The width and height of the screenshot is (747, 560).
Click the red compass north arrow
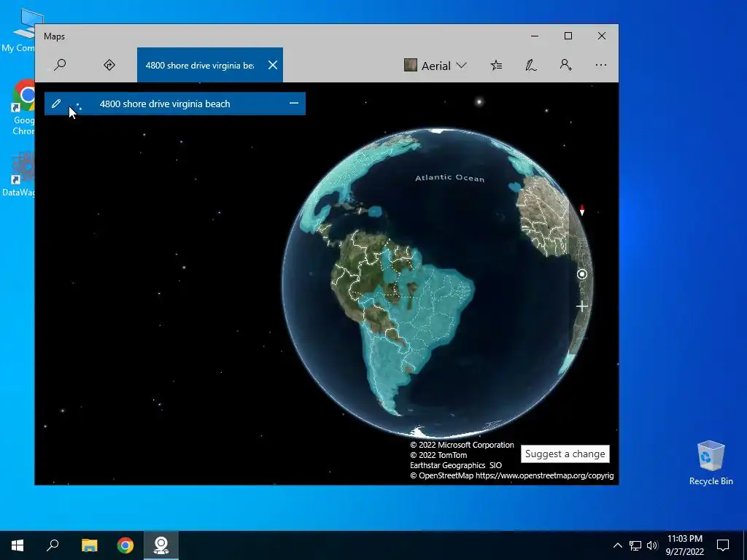tap(581, 210)
